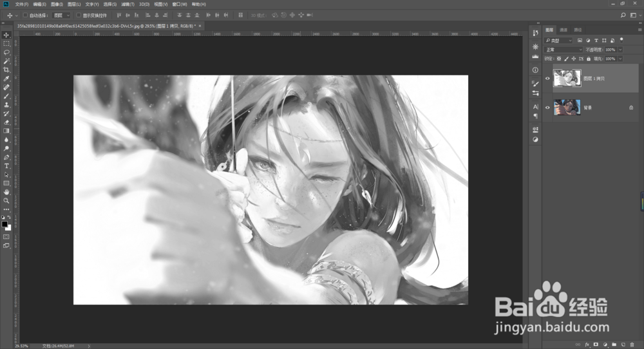The height and width of the screenshot is (349, 644).
Task: Open the Move tool preset picker arrow
Action: (17, 15)
